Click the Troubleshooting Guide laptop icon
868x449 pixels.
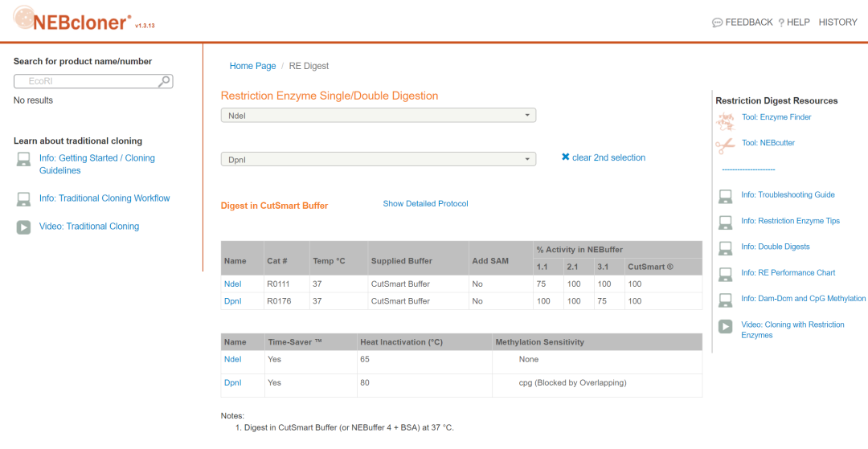725,196
